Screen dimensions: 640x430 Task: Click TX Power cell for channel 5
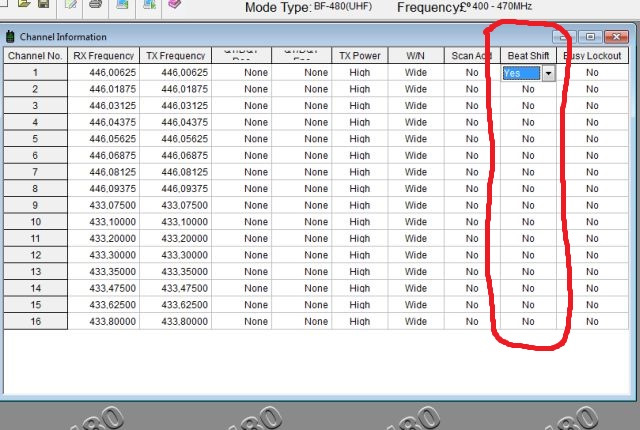coord(360,138)
